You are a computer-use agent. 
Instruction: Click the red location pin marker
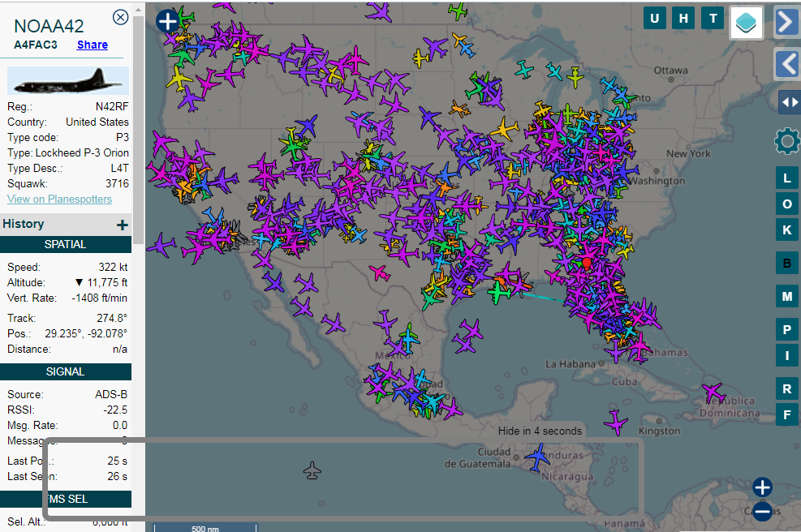point(587,263)
